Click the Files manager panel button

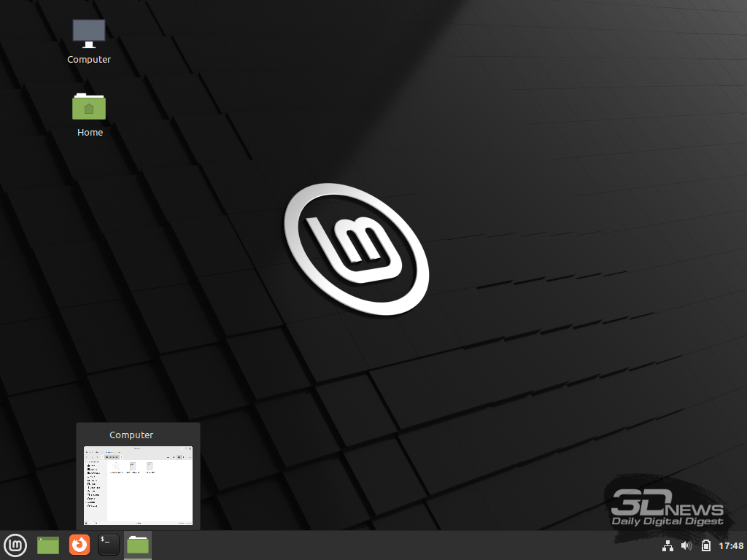[138, 545]
